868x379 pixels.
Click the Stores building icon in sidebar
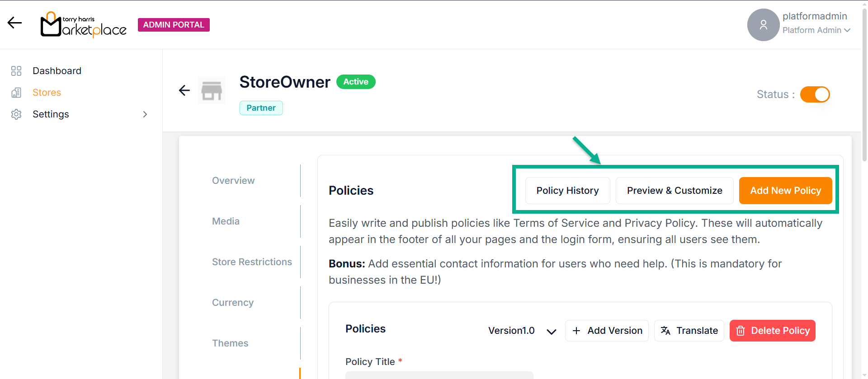[16, 93]
